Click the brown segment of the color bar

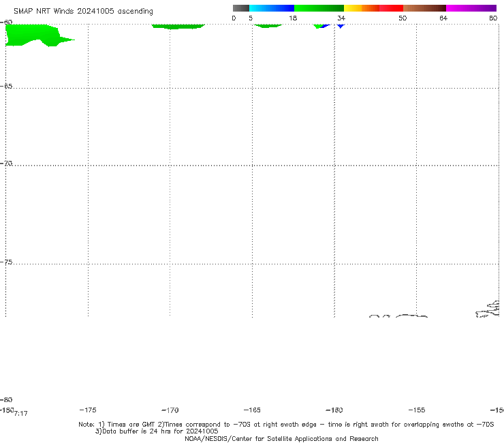point(424,8)
